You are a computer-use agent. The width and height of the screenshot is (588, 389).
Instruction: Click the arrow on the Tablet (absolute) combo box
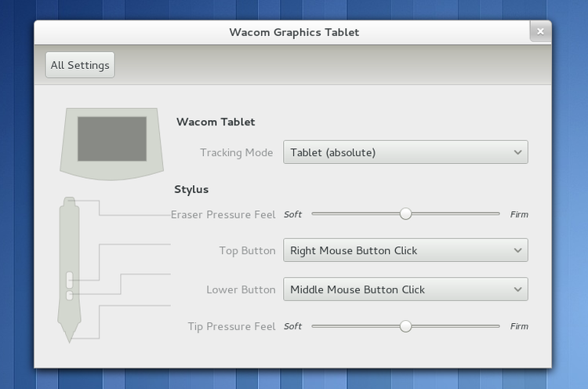click(x=517, y=152)
